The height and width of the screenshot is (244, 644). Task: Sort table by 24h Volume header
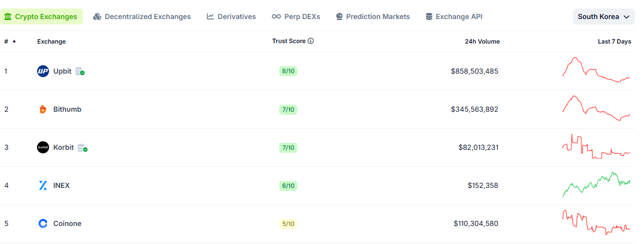click(x=482, y=42)
